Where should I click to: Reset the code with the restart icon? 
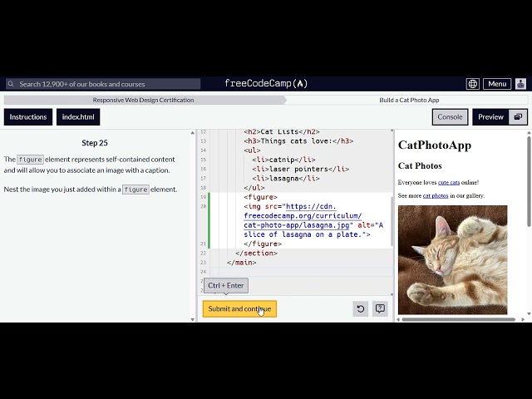coord(360,308)
